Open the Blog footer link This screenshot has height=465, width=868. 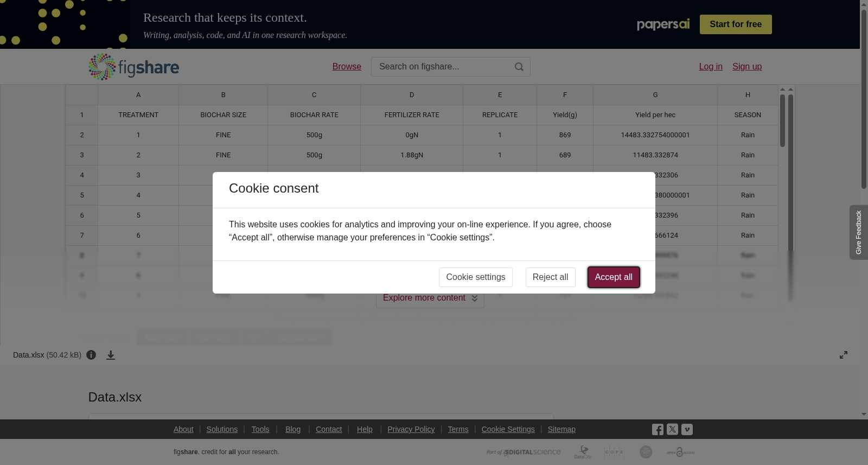(x=293, y=429)
